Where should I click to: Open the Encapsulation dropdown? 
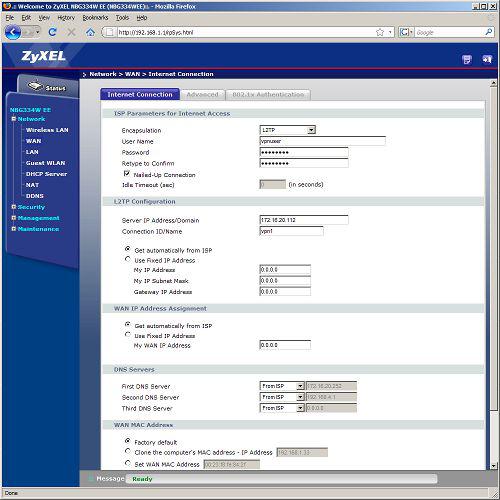287,130
